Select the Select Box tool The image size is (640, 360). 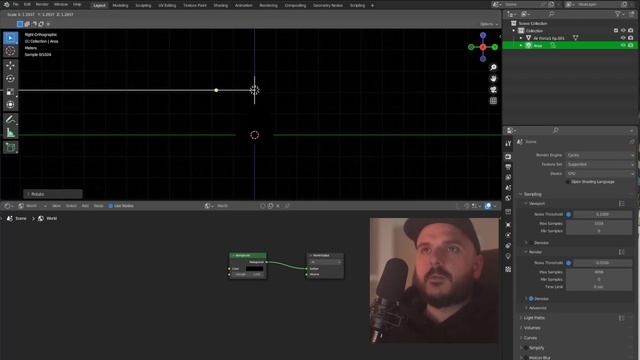[x=11, y=38]
